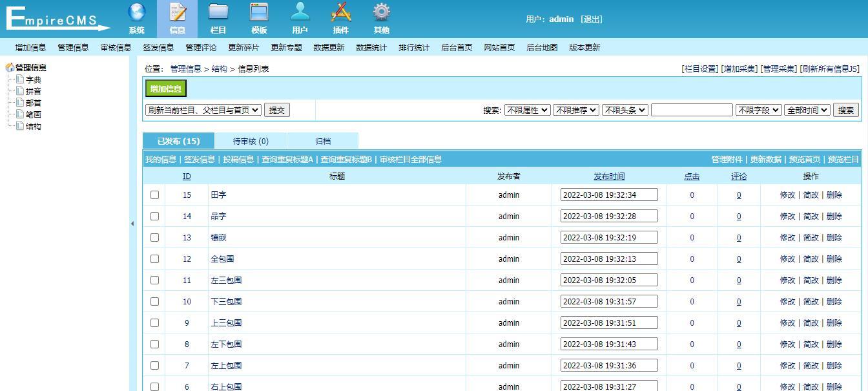Click the green 增加信息 button

166,89
